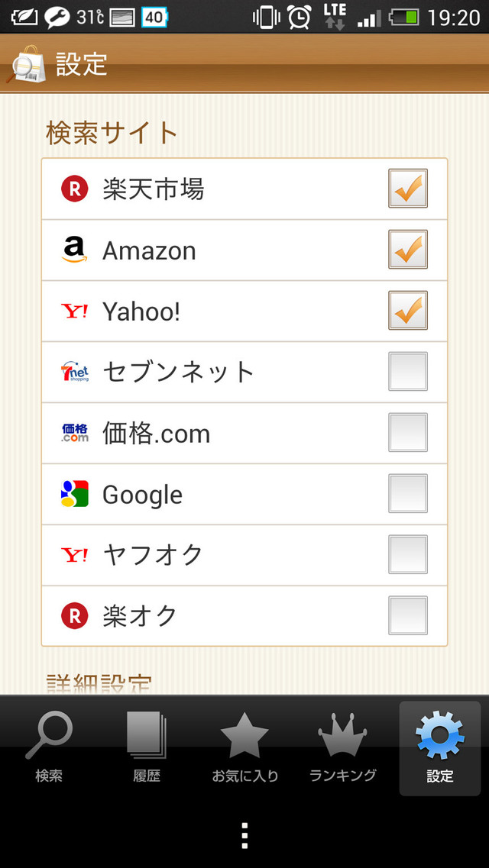Tap the ヤフオク Y! icon
Viewport: 489px width, 868px height.
point(75,555)
